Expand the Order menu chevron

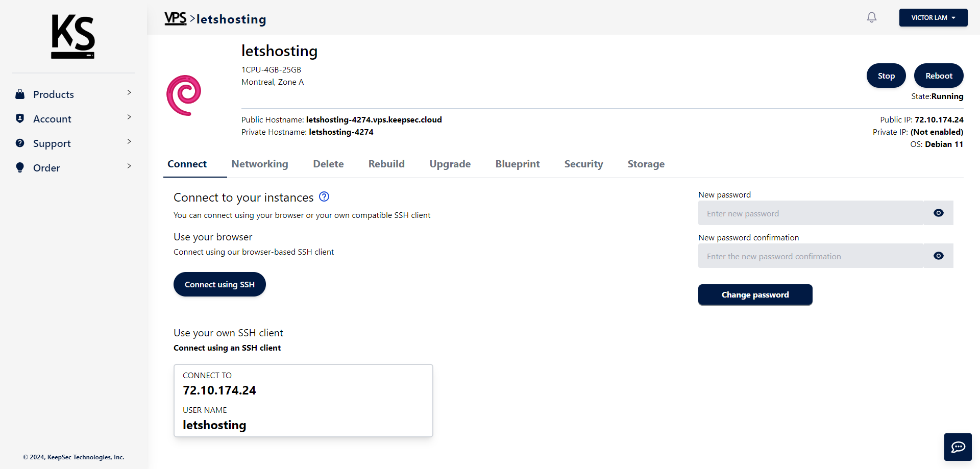pyautogui.click(x=129, y=166)
